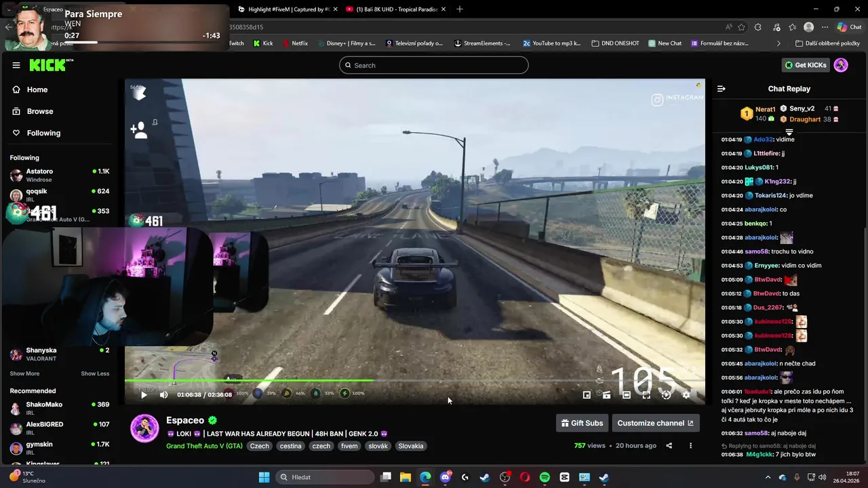The height and width of the screenshot is (488, 868).
Task: Open the user avatar menu
Action: pos(841,65)
